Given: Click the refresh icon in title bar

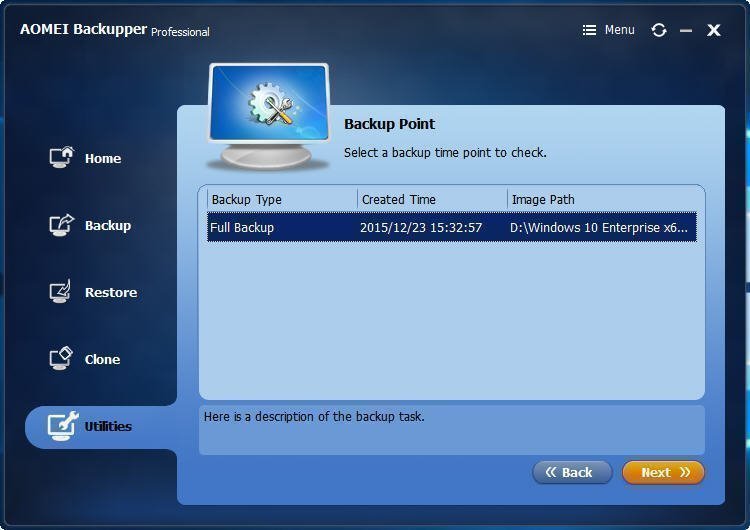Looking at the screenshot, I should (x=659, y=30).
